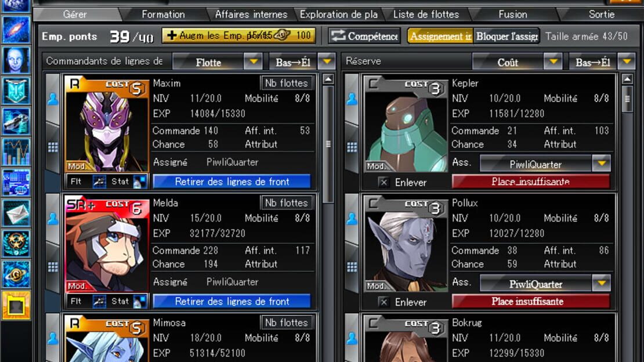644x362 pixels.
Task: Check the Enlever box for Pollux
Action: (x=383, y=302)
